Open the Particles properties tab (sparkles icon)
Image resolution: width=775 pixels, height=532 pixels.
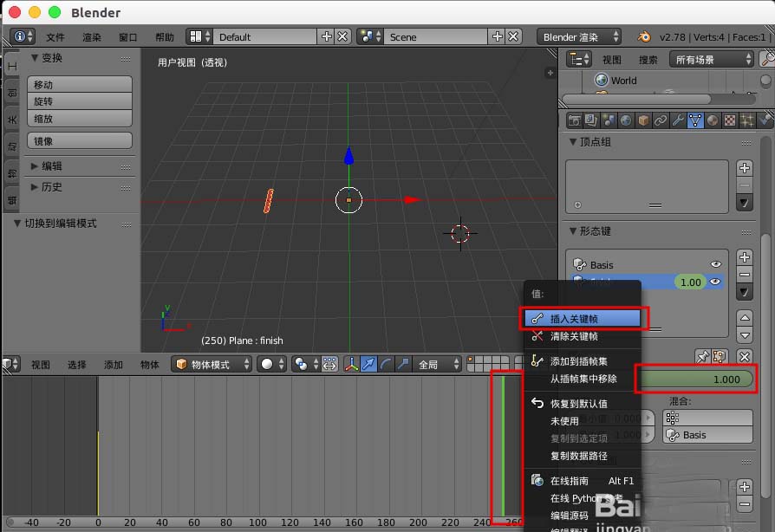click(x=747, y=120)
